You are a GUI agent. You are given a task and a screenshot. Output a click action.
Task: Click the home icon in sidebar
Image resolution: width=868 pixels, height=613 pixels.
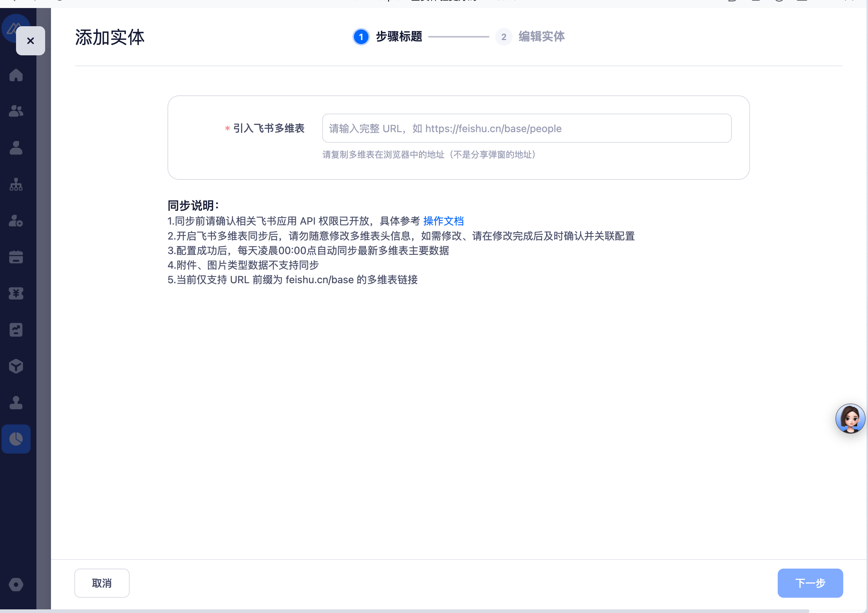16,75
